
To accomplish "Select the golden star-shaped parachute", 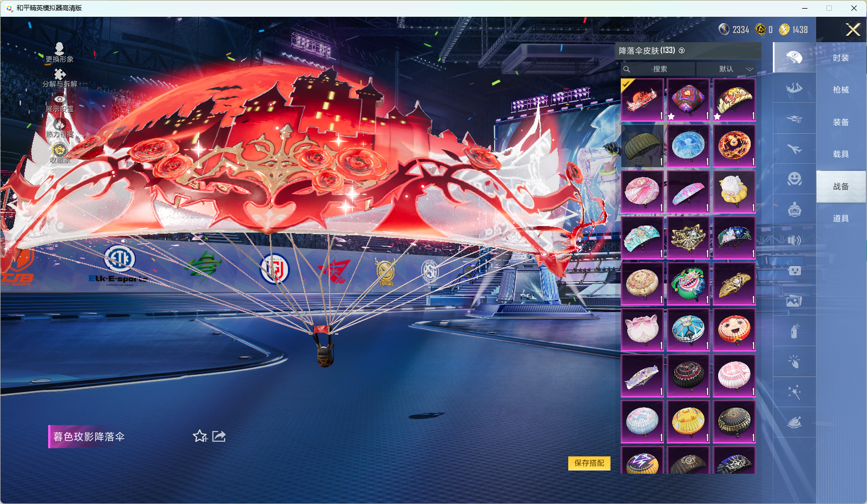I will (688, 238).
